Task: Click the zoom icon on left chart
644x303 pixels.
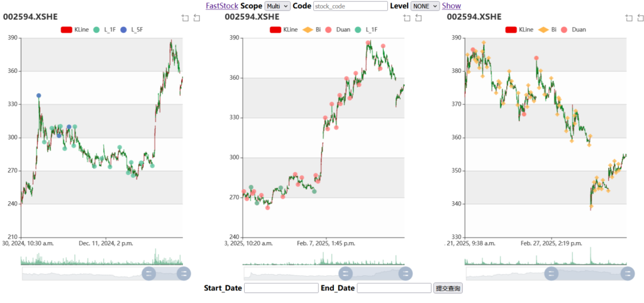Action: [x=185, y=18]
